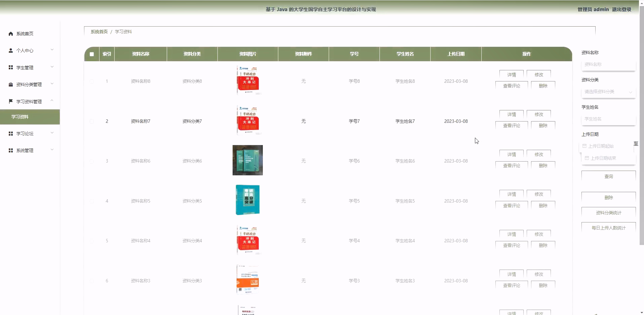The image size is (644, 315).
Task: Click the grid icon beside 学习论坛
Action: click(x=11, y=134)
